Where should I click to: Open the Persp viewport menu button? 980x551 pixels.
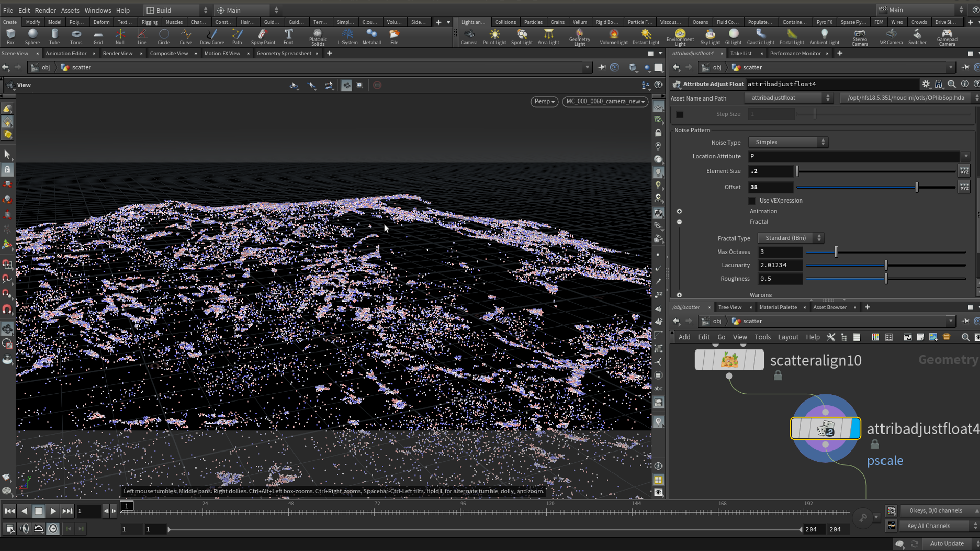tap(544, 102)
